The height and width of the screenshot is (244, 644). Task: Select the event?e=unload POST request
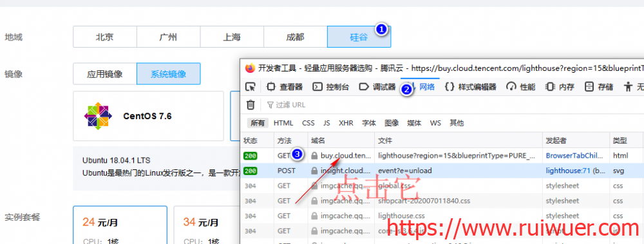442,171
